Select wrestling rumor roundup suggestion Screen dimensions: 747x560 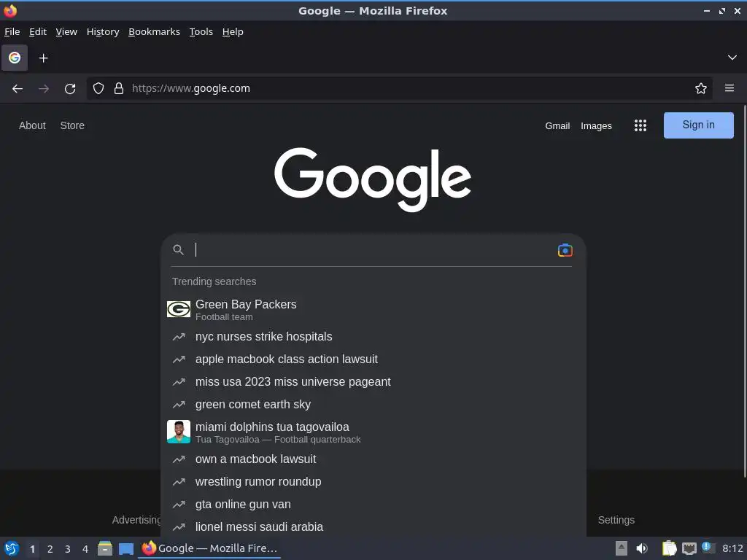coord(373,482)
